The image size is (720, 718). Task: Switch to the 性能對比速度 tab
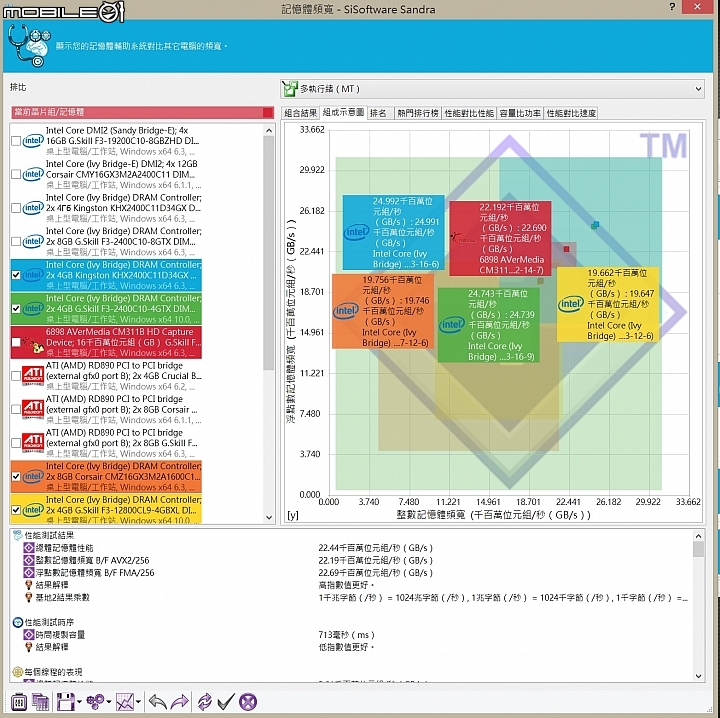[x=571, y=113]
